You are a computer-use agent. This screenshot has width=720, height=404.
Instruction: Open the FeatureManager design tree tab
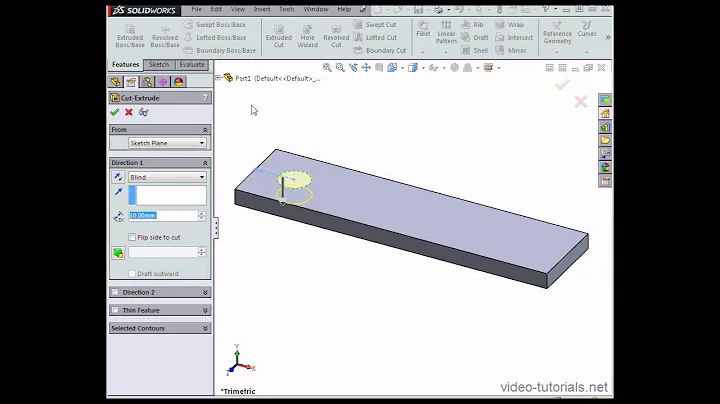click(x=115, y=82)
